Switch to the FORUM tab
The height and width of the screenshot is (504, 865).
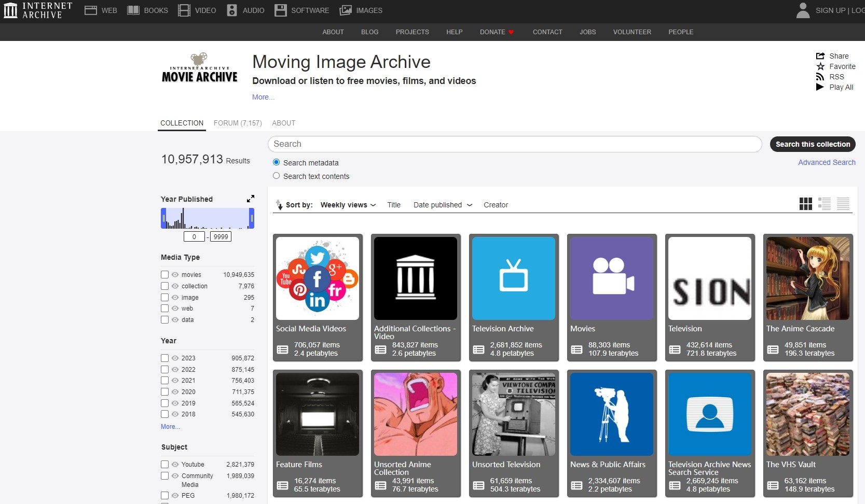pos(238,123)
